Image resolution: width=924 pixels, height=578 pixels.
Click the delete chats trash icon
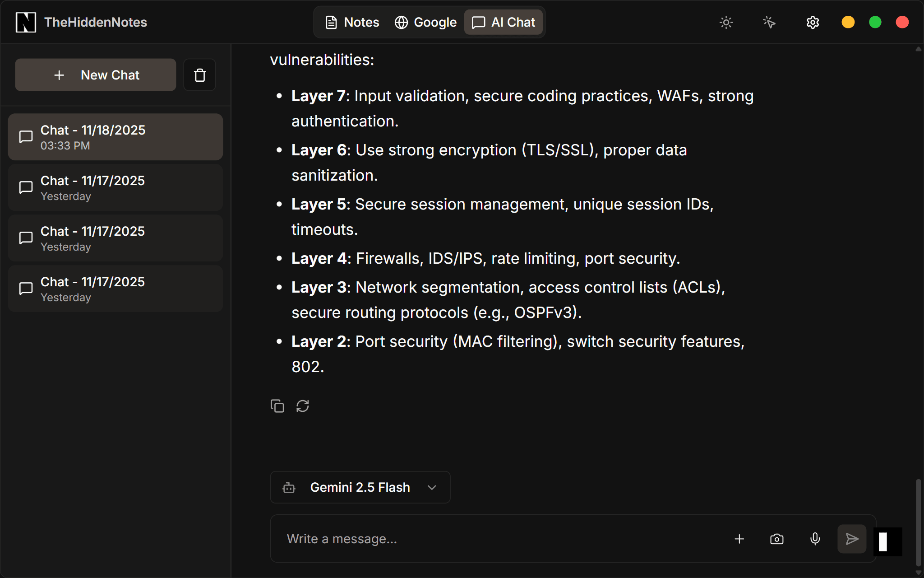[x=199, y=75]
